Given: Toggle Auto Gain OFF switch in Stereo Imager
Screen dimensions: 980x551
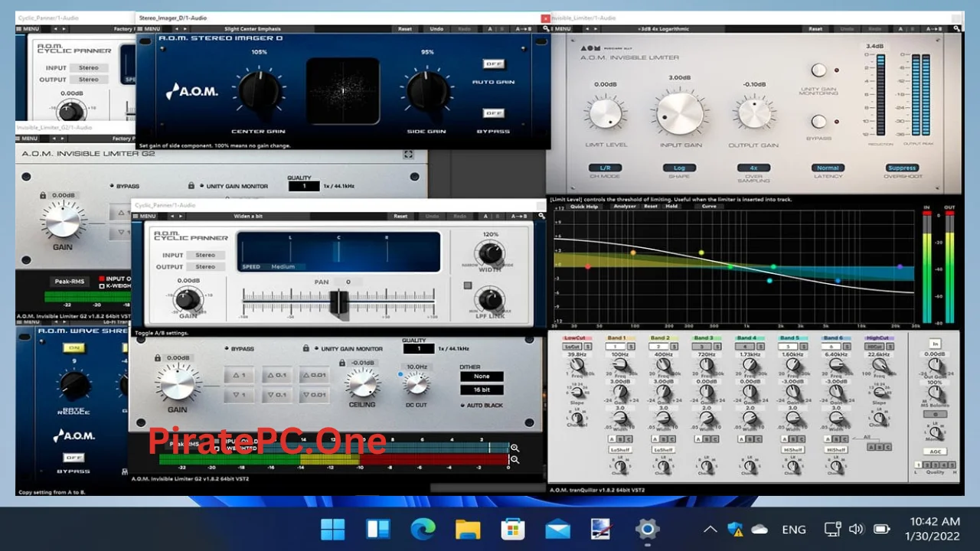Looking at the screenshot, I should point(493,64).
